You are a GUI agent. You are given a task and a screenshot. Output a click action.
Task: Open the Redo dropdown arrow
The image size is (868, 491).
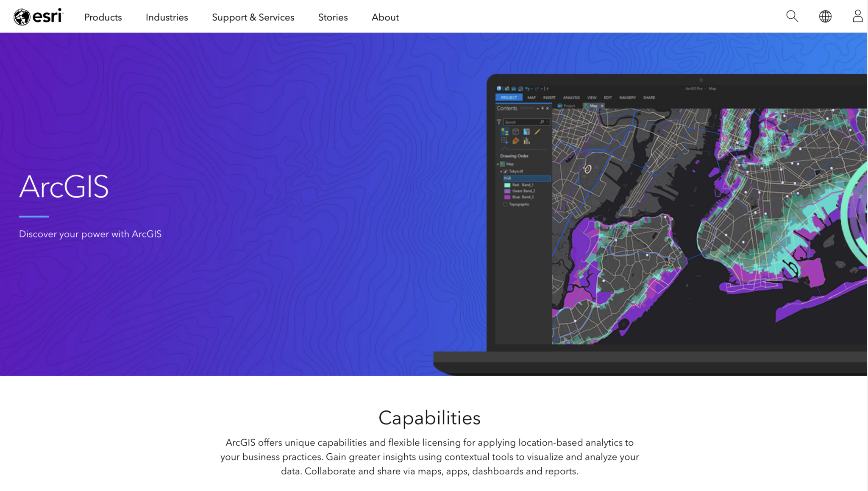pos(542,89)
